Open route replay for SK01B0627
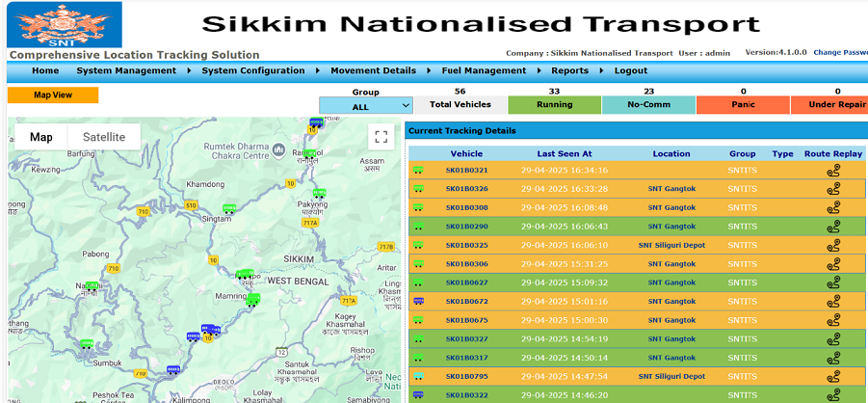Screen dimensions: 868x403 click(833, 282)
